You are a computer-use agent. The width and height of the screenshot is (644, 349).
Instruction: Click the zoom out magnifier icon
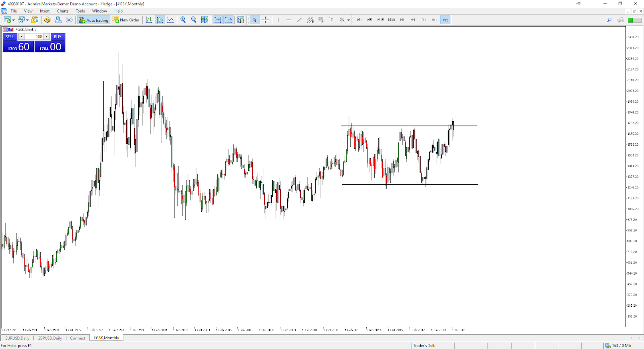194,20
